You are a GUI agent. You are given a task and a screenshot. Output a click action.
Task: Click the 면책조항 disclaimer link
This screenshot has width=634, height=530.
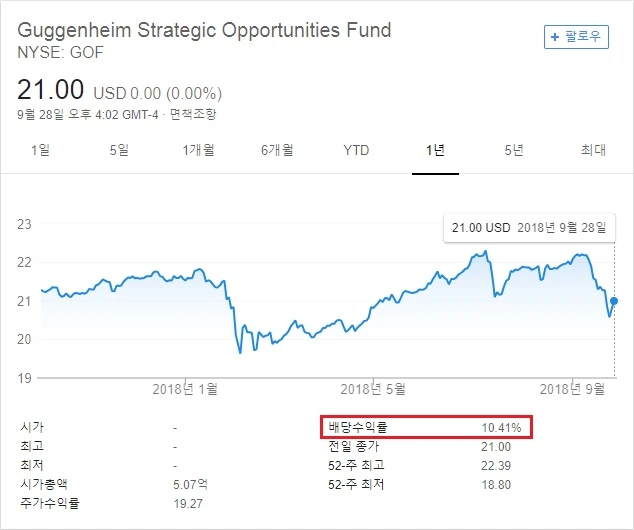(193, 114)
